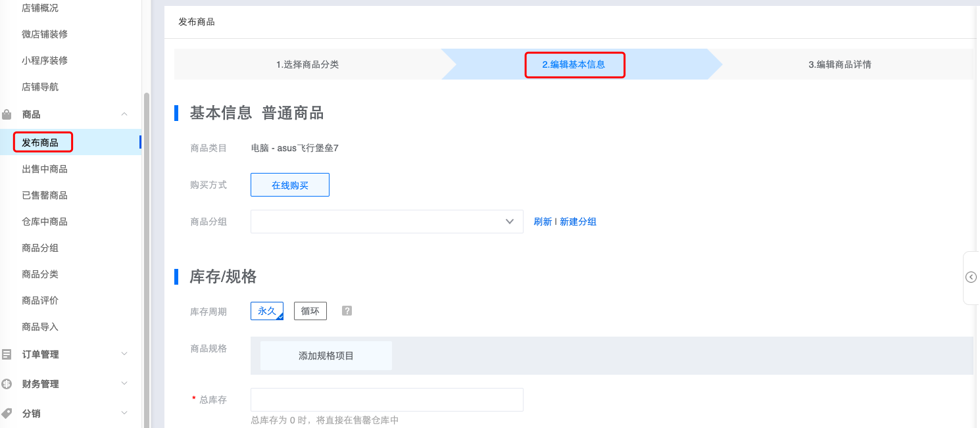
Task: Expand the 订单管理 menu chevron
Action: pos(124,354)
